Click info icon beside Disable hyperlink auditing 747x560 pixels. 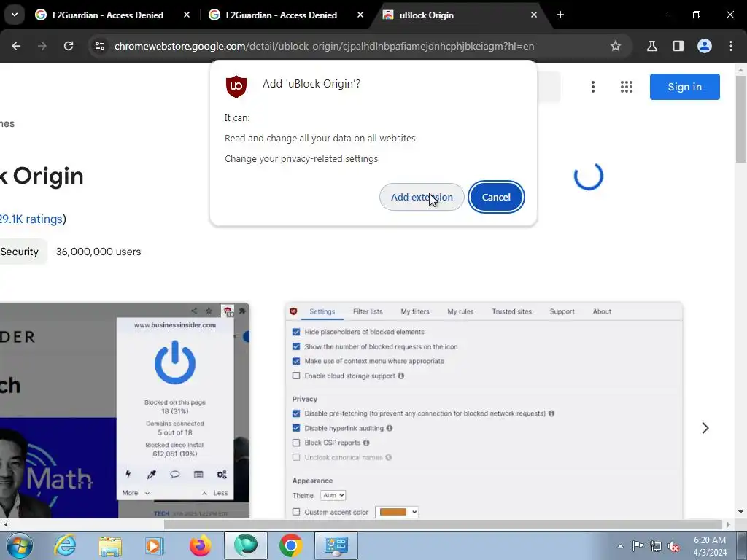point(390,428)
